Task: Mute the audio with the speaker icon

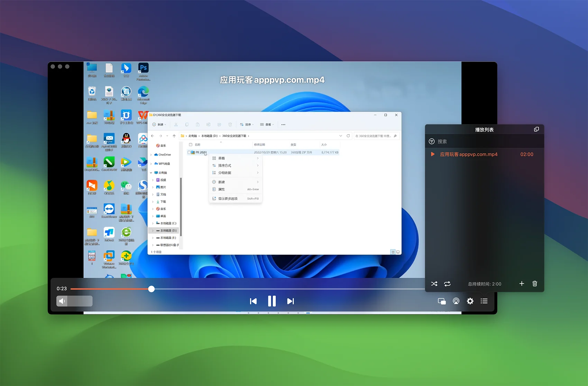Action: (x=62, y=301)
